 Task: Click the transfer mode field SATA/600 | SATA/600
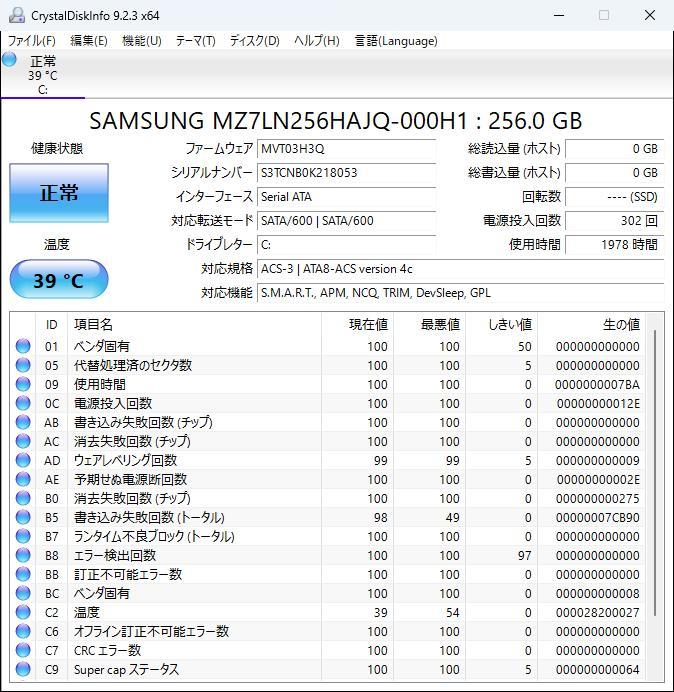pos(346,220)
